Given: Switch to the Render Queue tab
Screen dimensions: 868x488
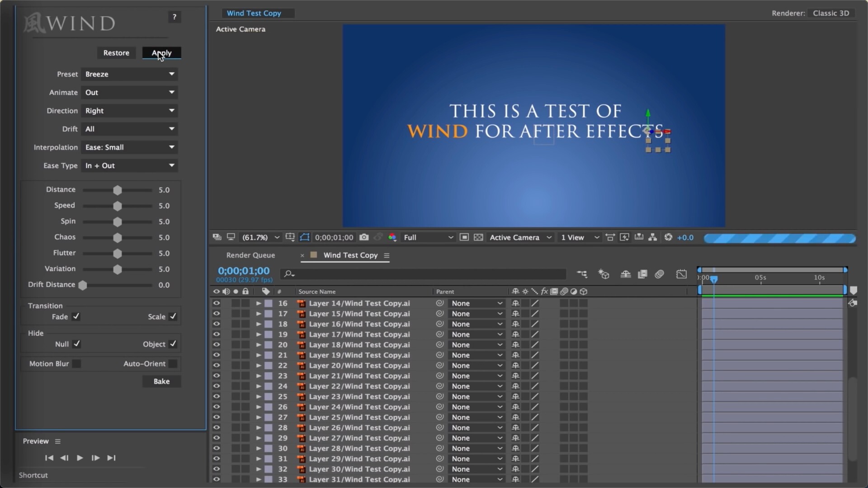Looking at the screenshot, I should click(250, 255).
